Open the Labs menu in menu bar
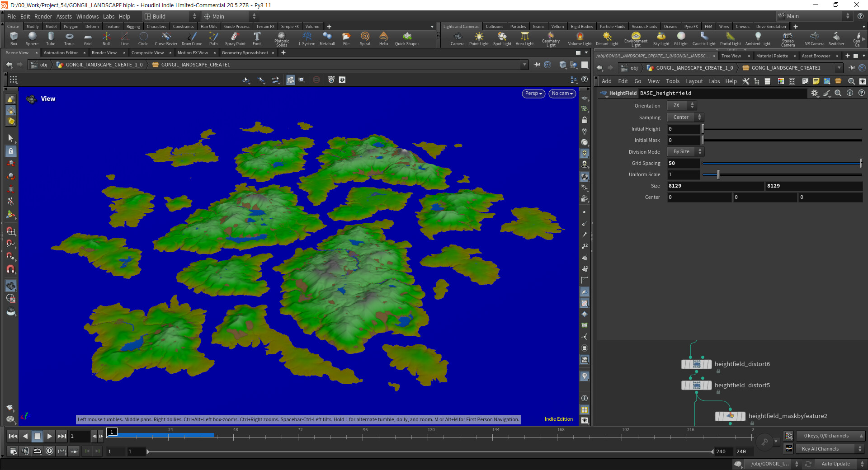This screenshot has width=868, height=470. point(108,16)
